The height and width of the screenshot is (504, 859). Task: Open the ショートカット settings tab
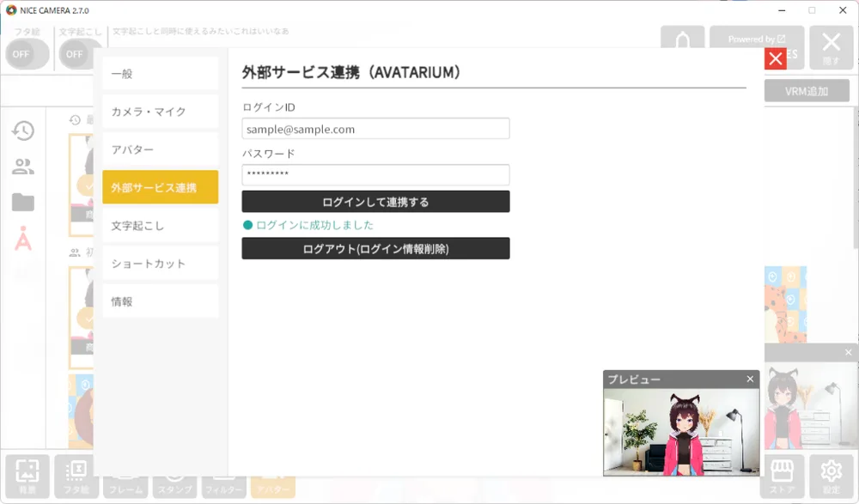click(160, 264)
